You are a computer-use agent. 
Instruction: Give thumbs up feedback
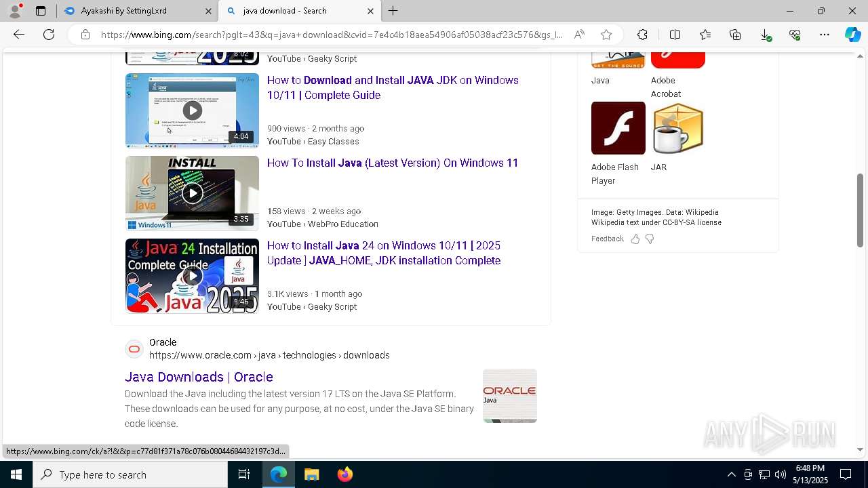635,239
